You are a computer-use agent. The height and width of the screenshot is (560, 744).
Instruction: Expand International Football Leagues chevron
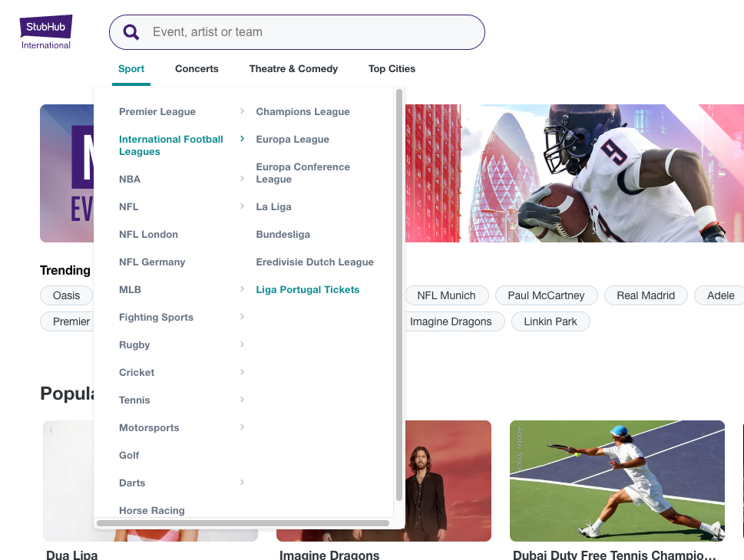tap(242, 138)
